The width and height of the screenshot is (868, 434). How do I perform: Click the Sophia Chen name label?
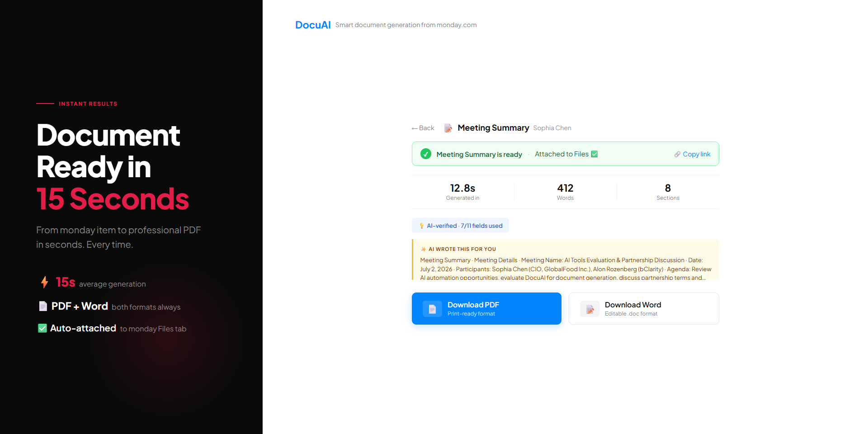[x=552, y=128]
